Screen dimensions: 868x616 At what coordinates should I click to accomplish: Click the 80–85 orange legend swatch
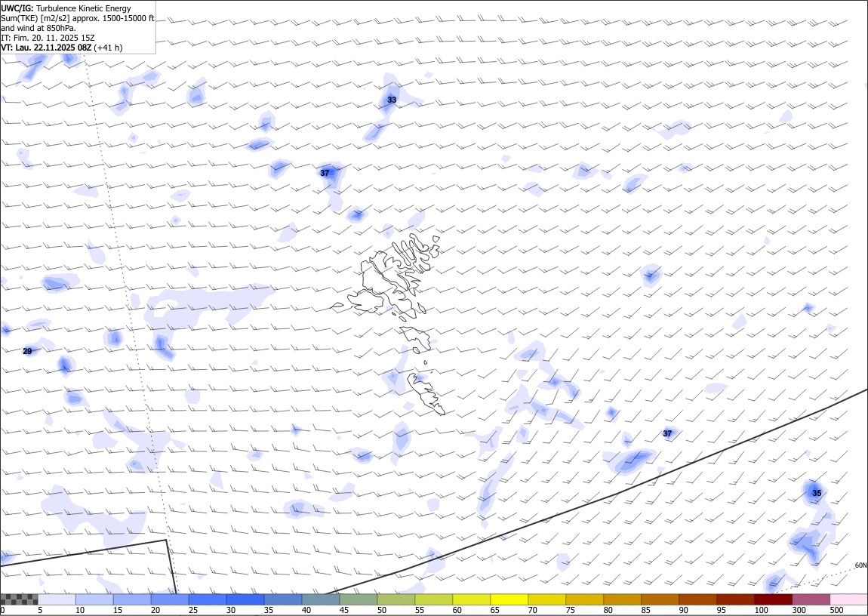(622, 599)
